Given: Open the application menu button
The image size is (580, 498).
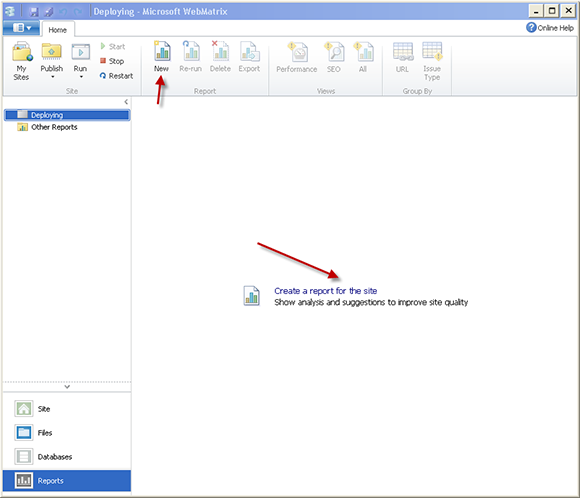Looking at the screenshot, I should point(21,28).
